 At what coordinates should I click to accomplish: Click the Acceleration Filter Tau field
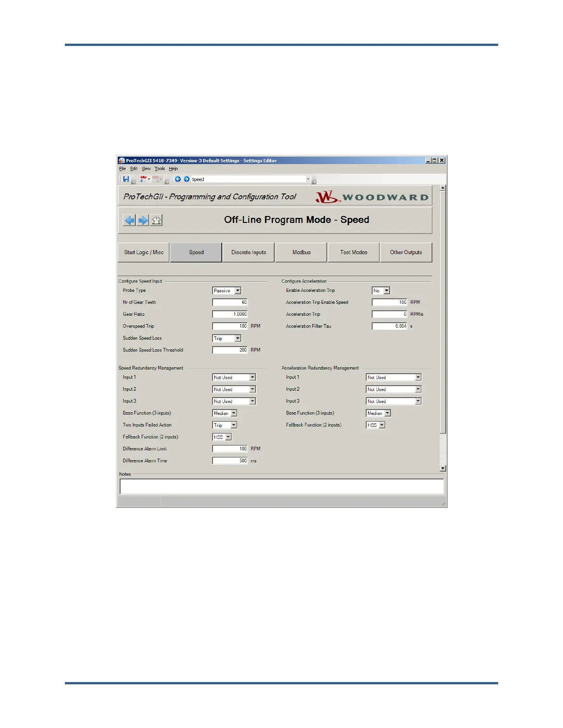point(390,326)
